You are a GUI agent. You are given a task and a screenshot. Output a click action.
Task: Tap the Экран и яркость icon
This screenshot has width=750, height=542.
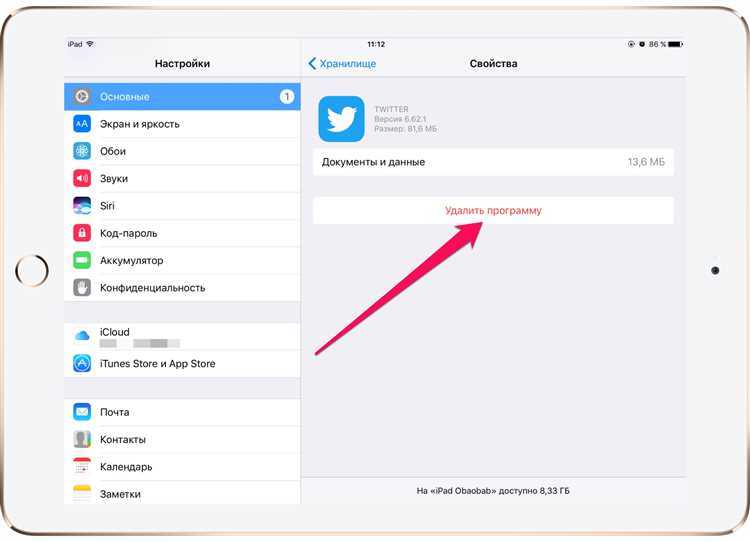click(x=82, y=124)
